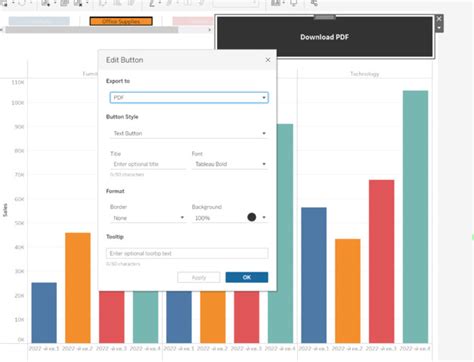474x362 pixels.
Task: Click the Background 100% opacity field
Action: point(218,218)
